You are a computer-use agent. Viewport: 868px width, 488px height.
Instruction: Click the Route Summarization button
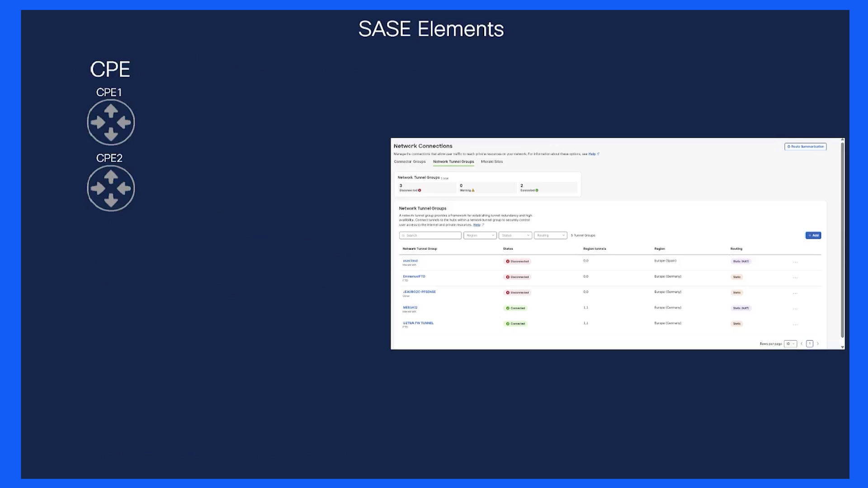pos(806,146)
